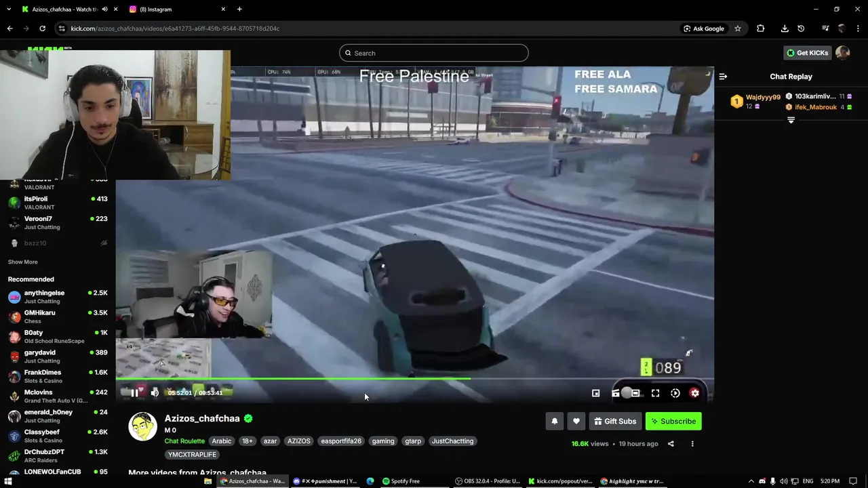Expand followed channels with Show More
The width and height of the screenshot is (868, 488).
(22, 262)
